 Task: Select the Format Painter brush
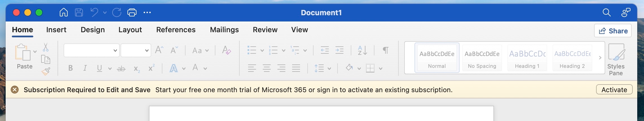coord(46,72)
